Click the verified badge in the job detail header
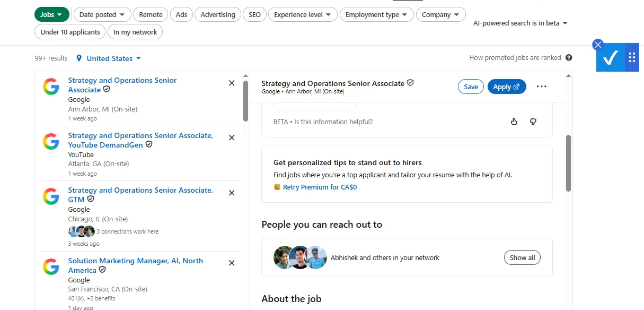 tap(410, 83)
